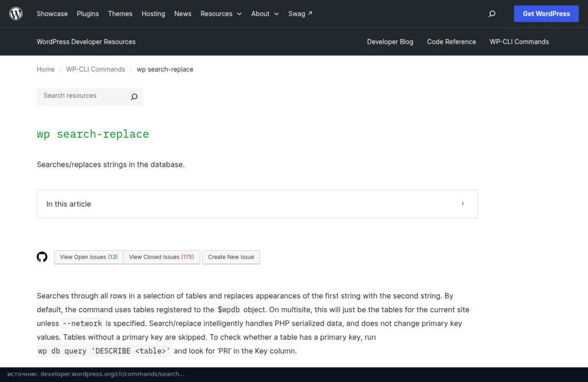Select Hosting in the navigation bar
This screenshot has width=588, height=382.
tap(153, 14)
